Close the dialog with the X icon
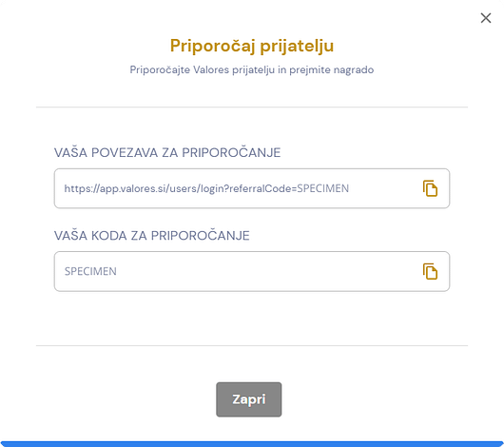The height and width of the screenshot is (447, 504). 486,18
